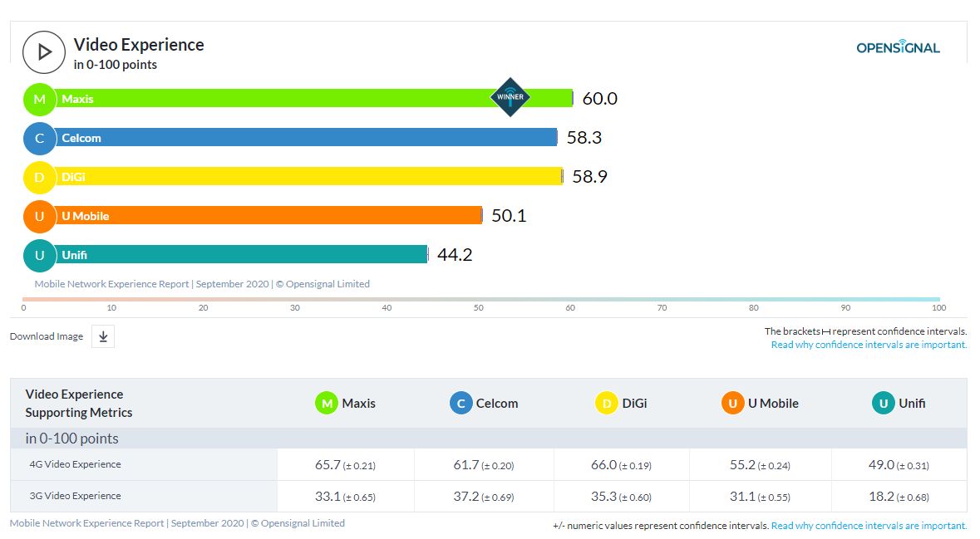Select the Celcom column header in table
Image resolution: width=980 pixels, height=539 pixels.
tap(484, 404)
